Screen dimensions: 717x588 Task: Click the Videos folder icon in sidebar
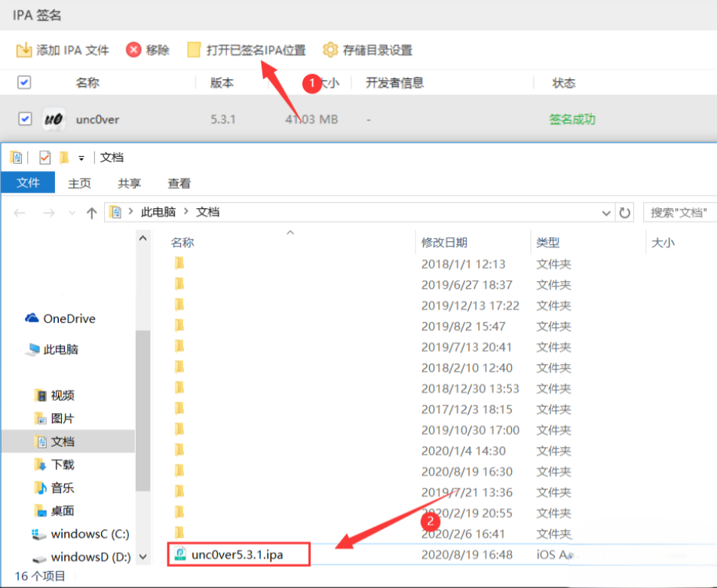pyautogui.click(x=41, y=395)
